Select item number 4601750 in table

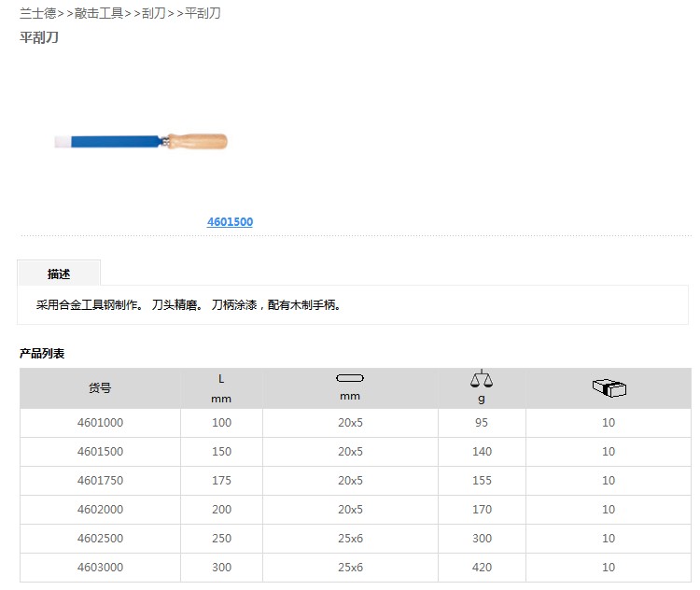(100, 481)
